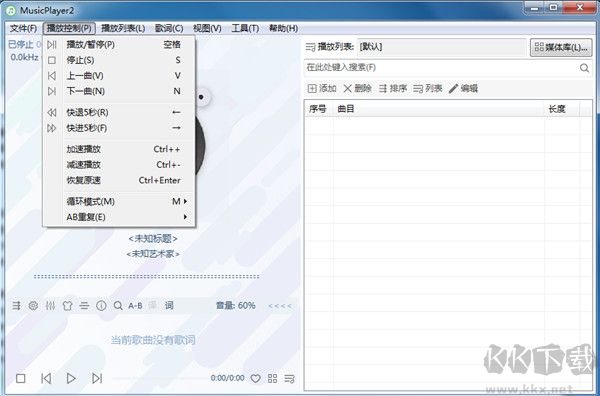600x396 pixels.
Task: Expand the AB重复(E) submenu
Action: pyautogui.click(x=119, y=217)
